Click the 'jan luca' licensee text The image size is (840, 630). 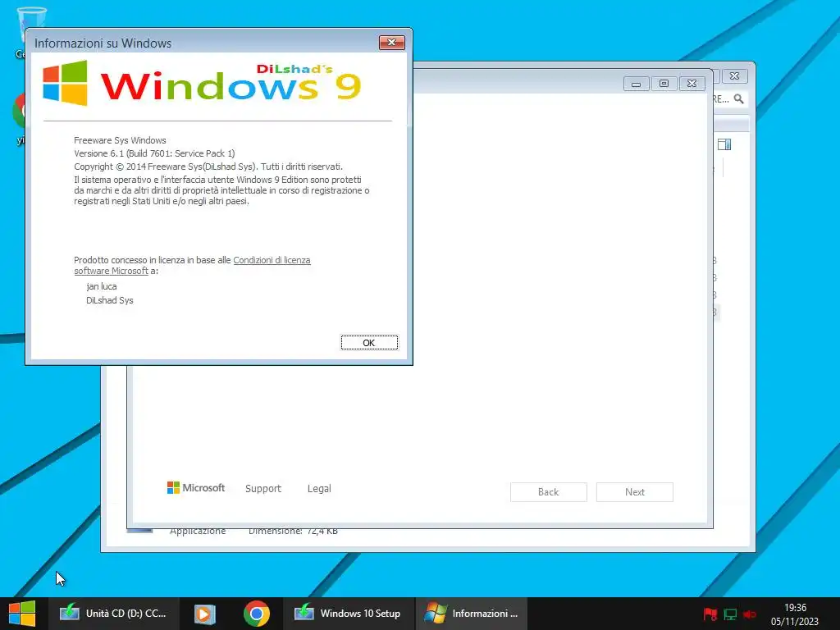pyautogui.click(x=101, y=286)
